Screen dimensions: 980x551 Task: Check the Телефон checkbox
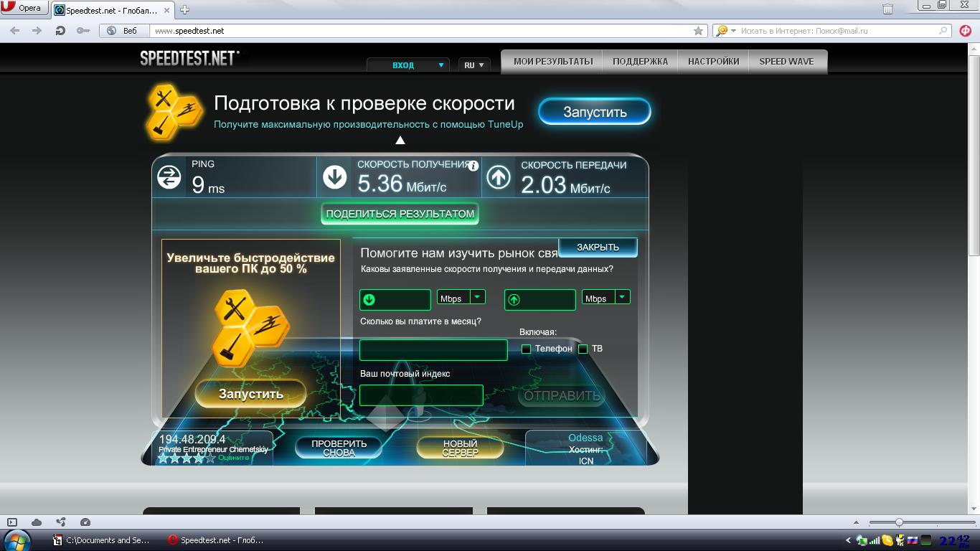pos(526,349)
